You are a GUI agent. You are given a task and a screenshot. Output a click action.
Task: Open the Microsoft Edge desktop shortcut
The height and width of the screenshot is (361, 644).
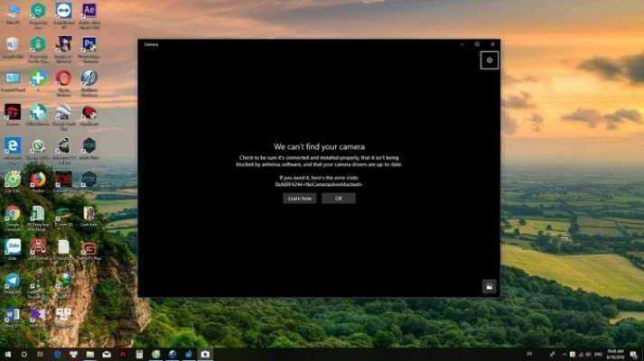click(x=13, y=145)
